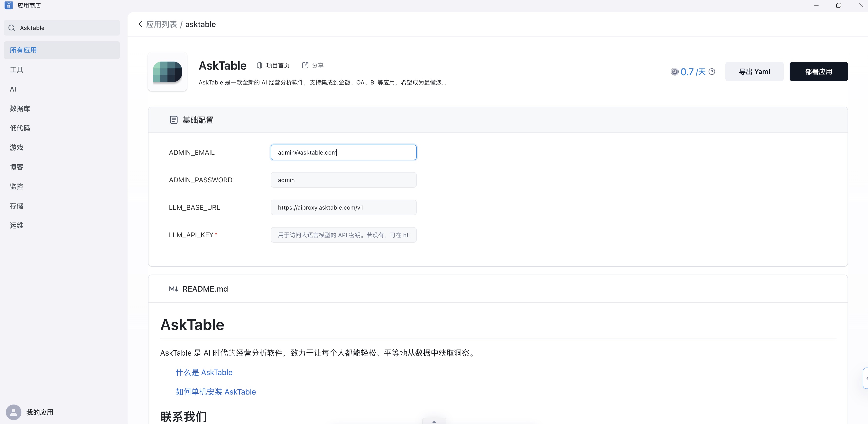
Task: Select the AI category in sidebar
Action: point(13,89)
